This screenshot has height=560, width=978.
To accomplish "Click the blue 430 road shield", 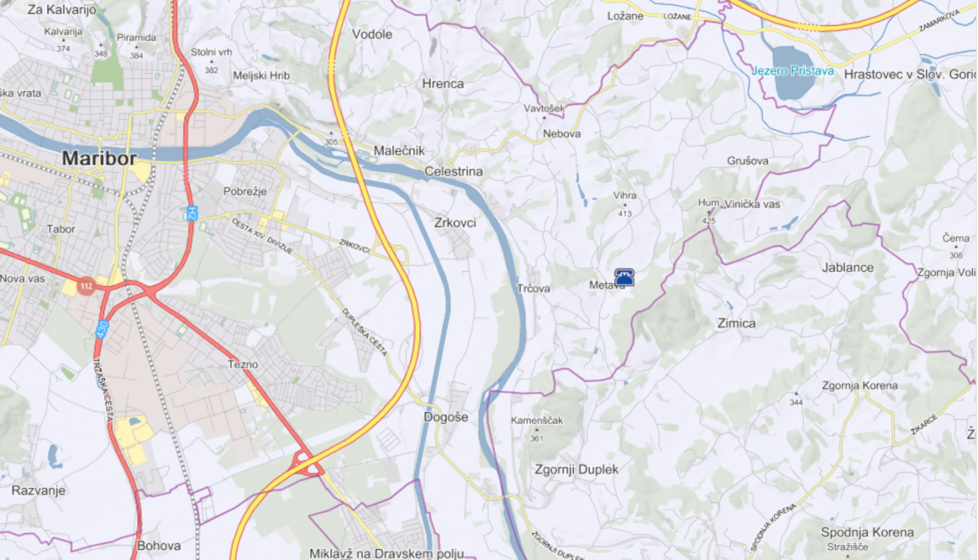I will point(102,329).
